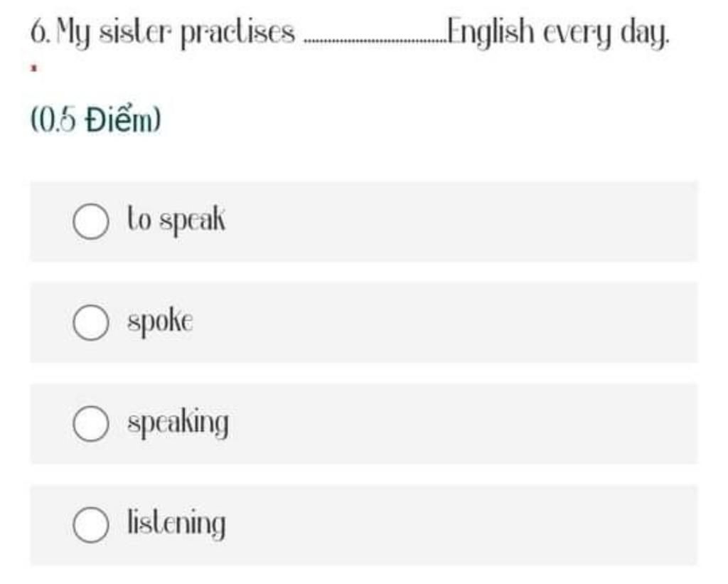Click the "to speak" answer text

[x=176, y=219]
